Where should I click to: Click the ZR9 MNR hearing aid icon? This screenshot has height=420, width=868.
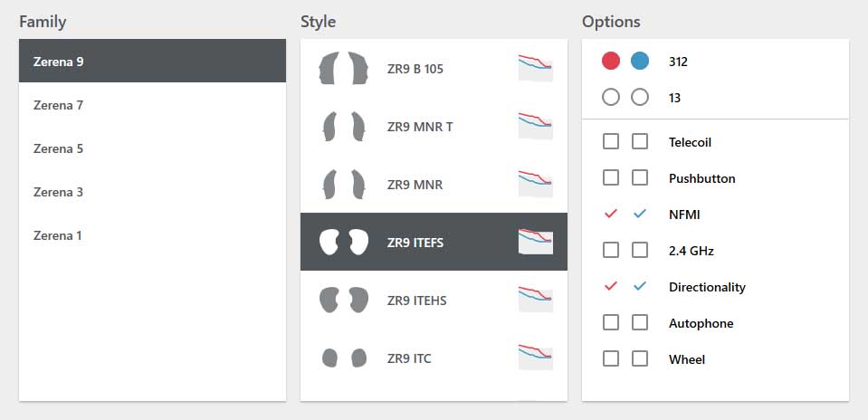coord(344,185)
